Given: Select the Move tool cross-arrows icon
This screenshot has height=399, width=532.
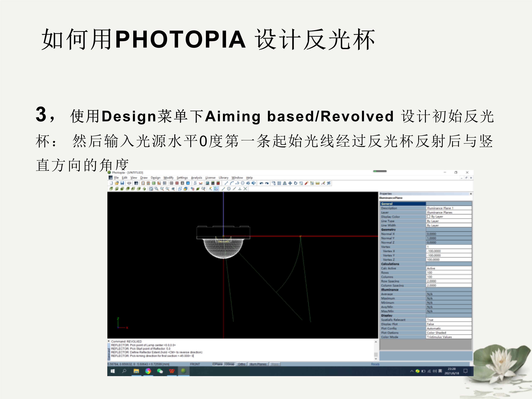Looking at the screenshot, I should click(290, 183).
